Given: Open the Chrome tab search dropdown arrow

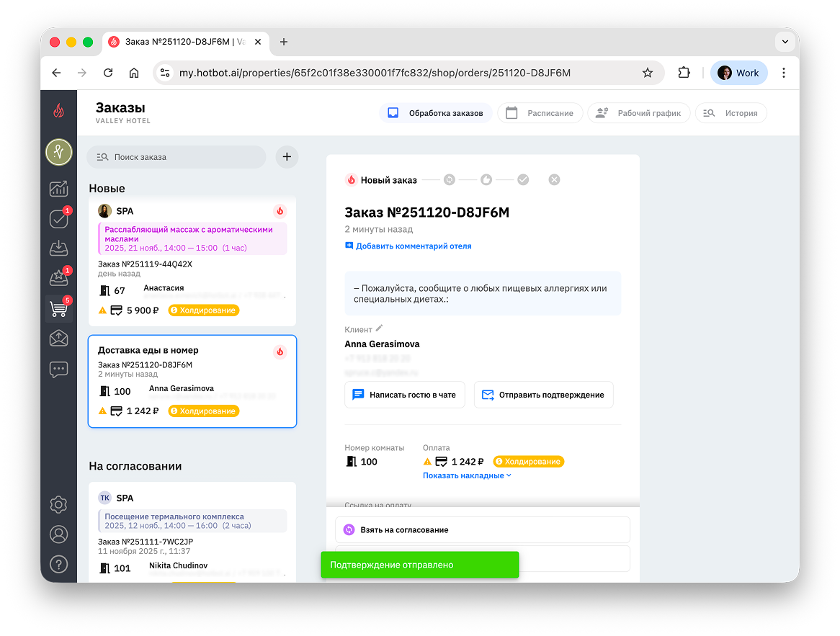Looking at the screenshot, I should coord(785,42).
